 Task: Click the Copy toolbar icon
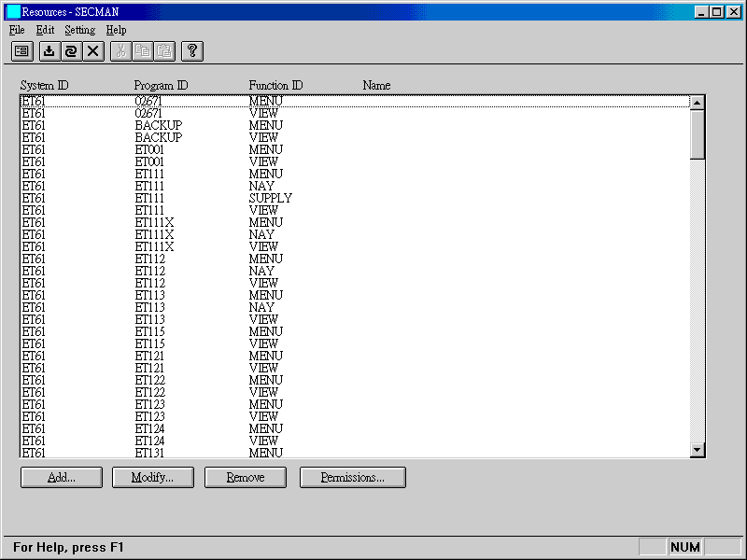tap(142, 51)
